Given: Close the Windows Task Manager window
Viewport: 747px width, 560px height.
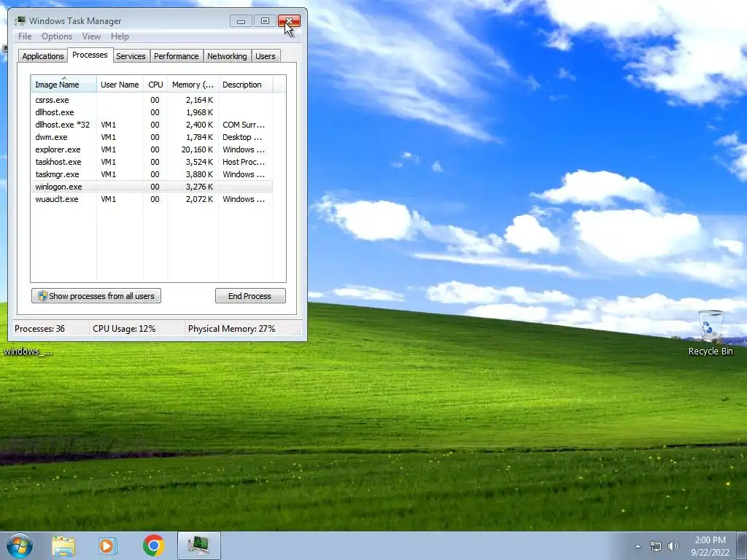Looking at the screenshot, I should click(289, 21).
